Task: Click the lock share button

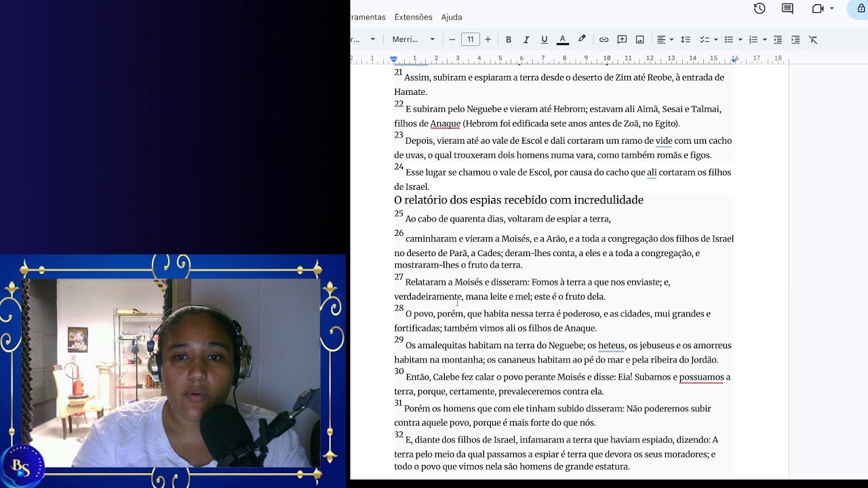Action: [861, 9]
